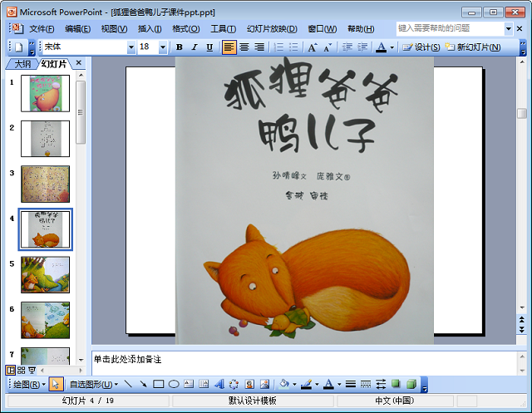Viewport: 532px width, 413px height.
Task: Toggle italic text formatting
Action: tap(195, 47)
